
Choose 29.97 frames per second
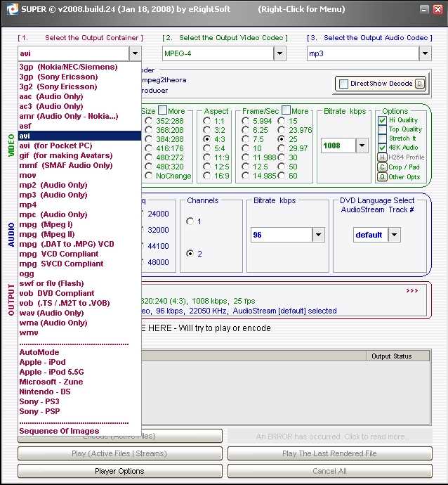pos(282,148)
